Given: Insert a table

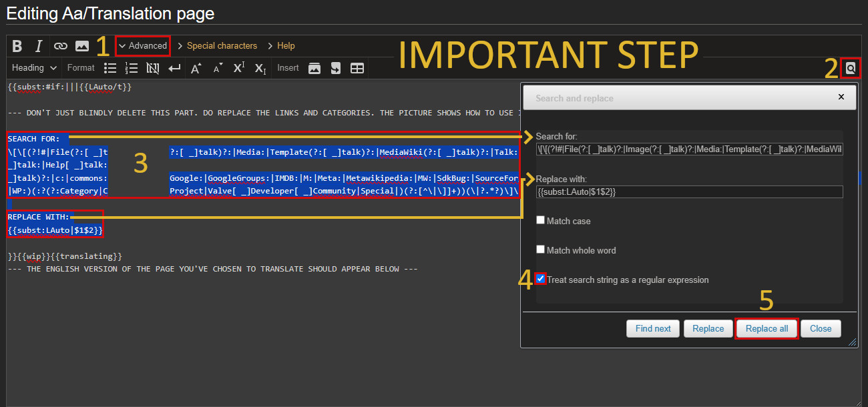Looking at the screenshot, I should (x=357, y=68).
